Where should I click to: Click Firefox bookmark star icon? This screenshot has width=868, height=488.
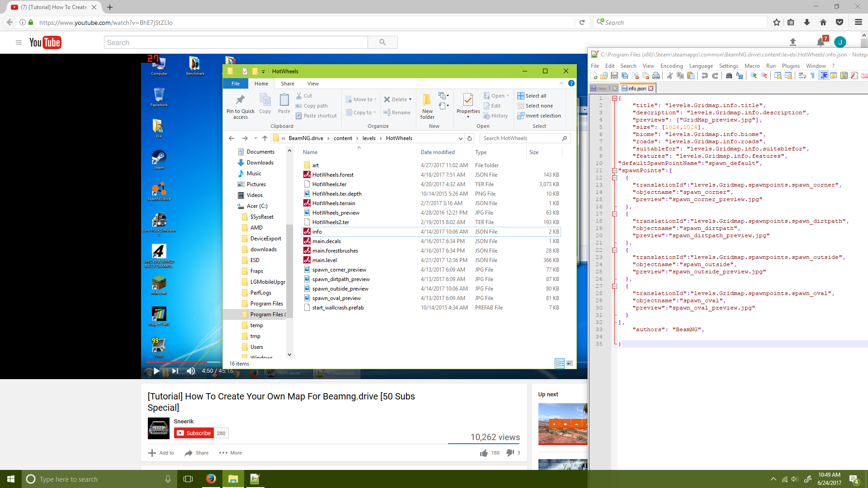tap(777, 22)
